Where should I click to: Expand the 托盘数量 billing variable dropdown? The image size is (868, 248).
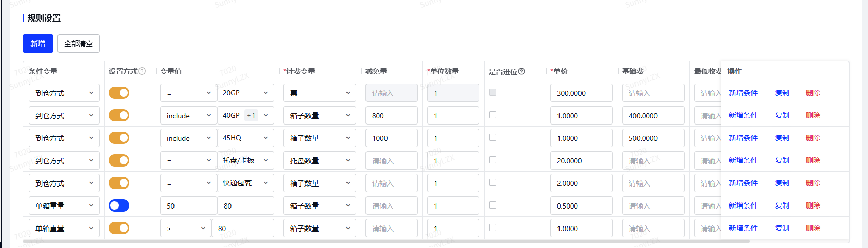tap(320, 160)
